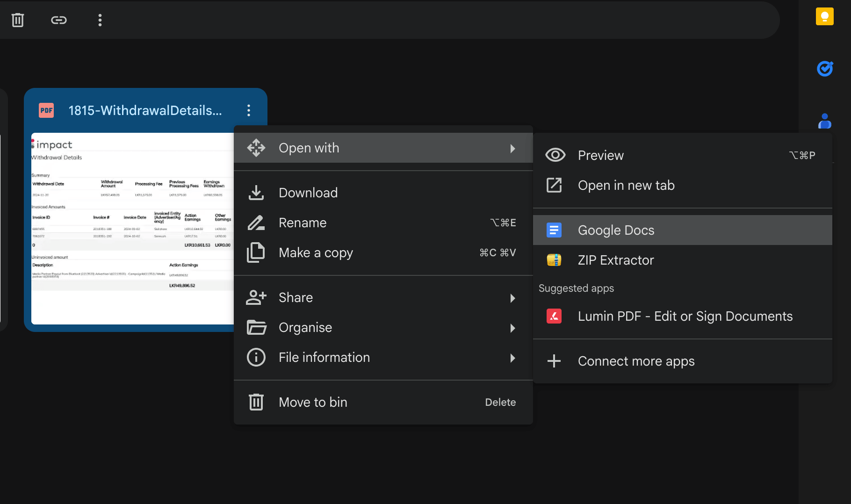851x504 pixels.
Task: Expand the File information submenu arrow
Action: (x=513, y=358)
